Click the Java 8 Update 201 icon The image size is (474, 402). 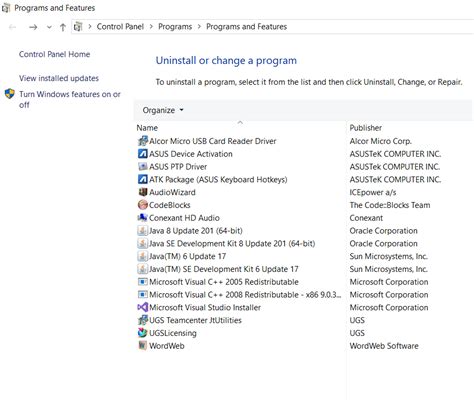(142, 230)
